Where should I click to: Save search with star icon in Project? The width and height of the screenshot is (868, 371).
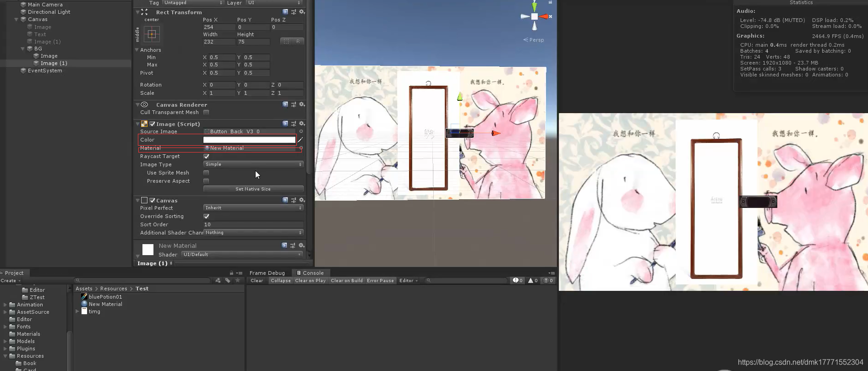(237, 280)
